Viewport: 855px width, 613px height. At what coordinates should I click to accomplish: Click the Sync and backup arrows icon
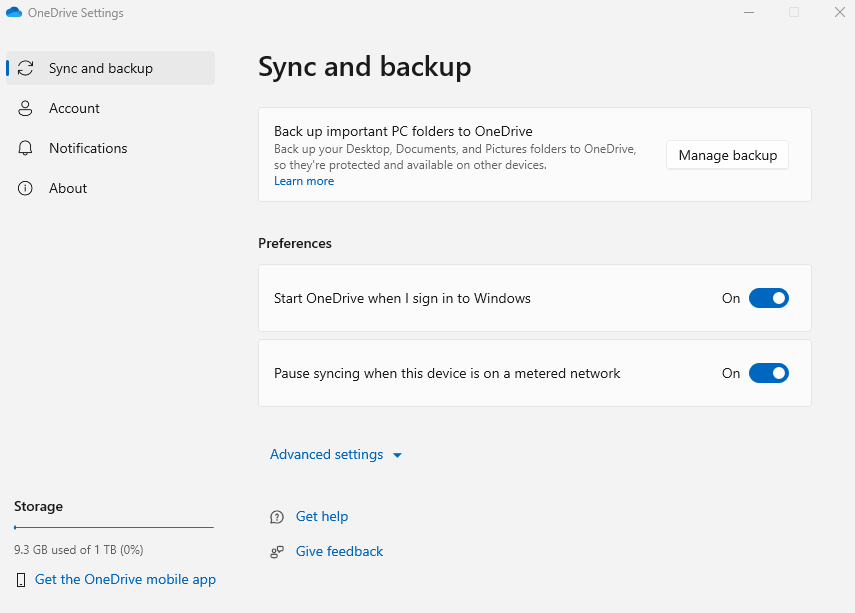tap(26, 68)
